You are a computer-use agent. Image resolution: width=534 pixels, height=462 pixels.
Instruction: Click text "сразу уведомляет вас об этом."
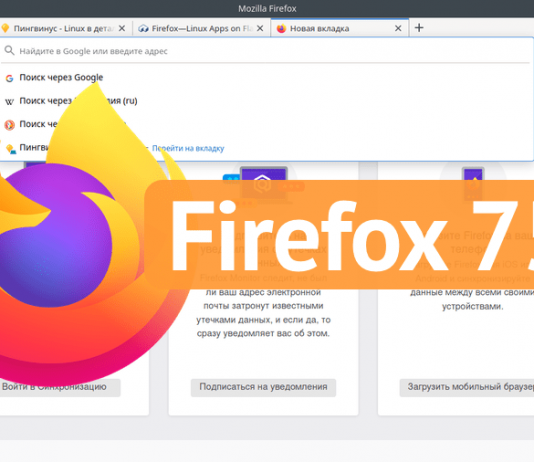(263, 333)
